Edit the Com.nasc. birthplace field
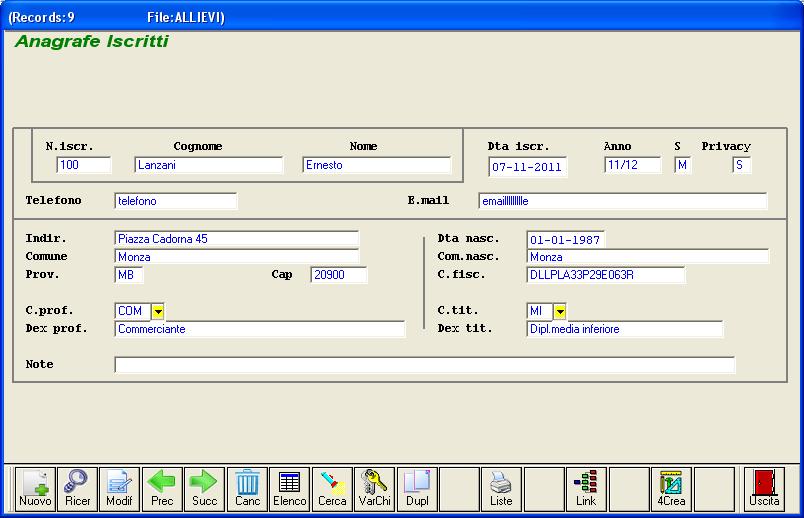The height and width of the screenshot is (518, 804). 648,256
